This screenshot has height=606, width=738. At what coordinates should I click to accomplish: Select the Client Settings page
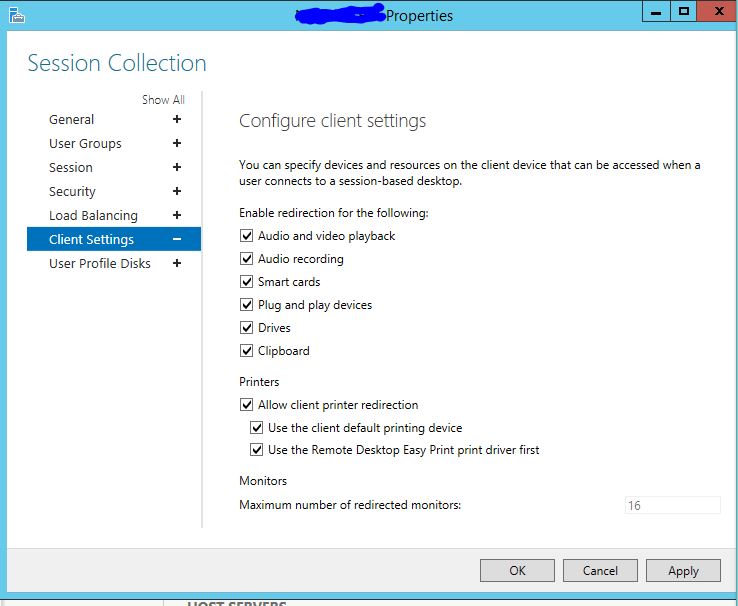tap(114, 239)
